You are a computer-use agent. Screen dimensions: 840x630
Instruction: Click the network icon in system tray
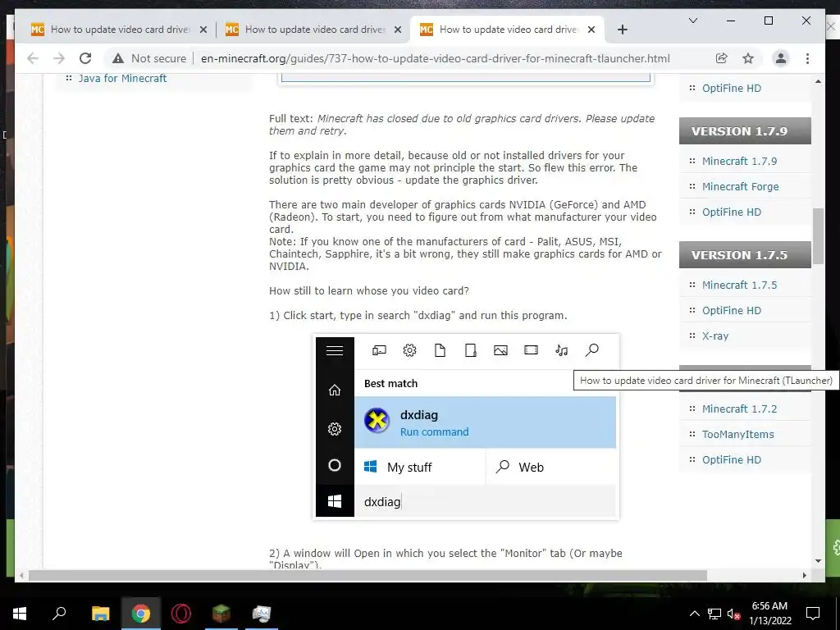pos(714,614)
